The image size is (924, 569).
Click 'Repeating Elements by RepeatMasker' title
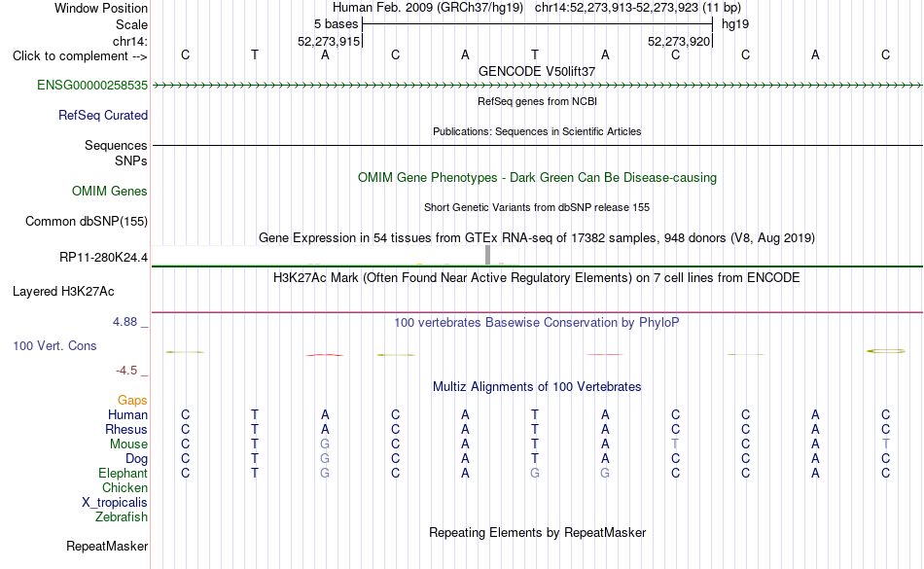tap(538, 533)
